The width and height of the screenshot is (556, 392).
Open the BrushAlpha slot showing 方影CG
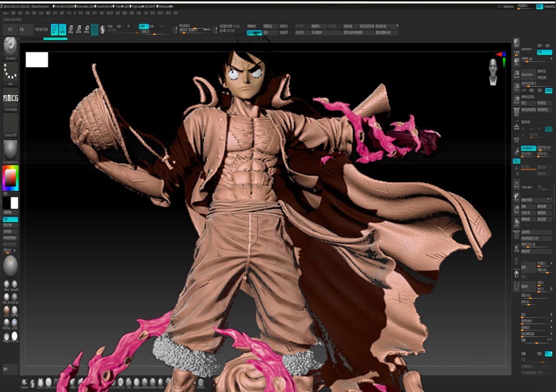(10, 98)
